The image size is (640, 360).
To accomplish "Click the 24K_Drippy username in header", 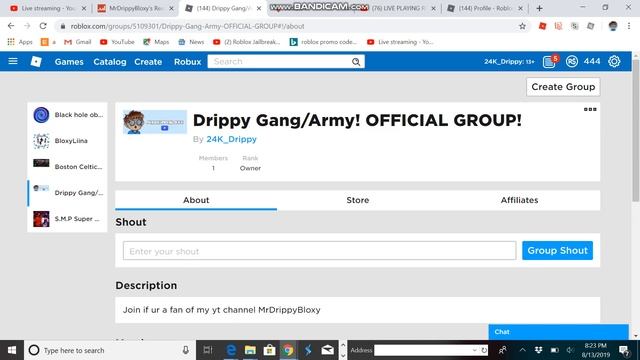I will click(509, 62).
